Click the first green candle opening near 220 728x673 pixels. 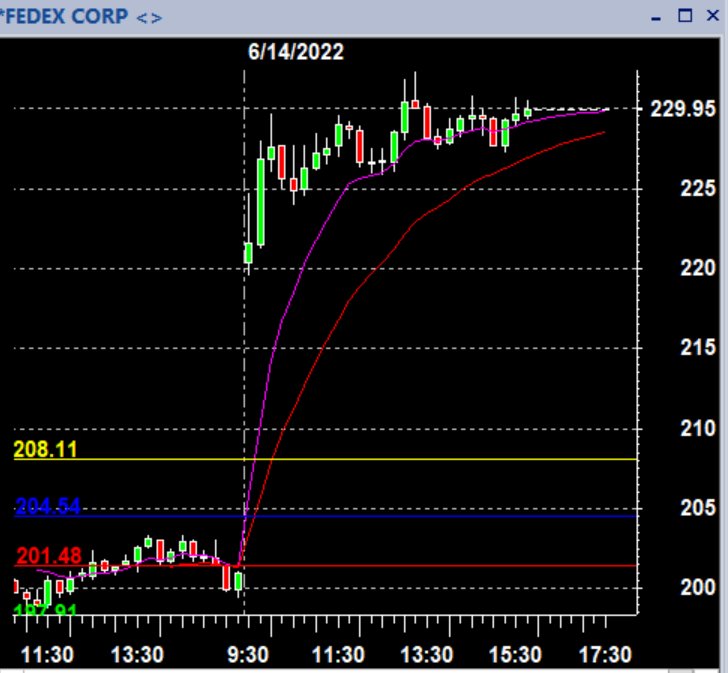point(249,253)
